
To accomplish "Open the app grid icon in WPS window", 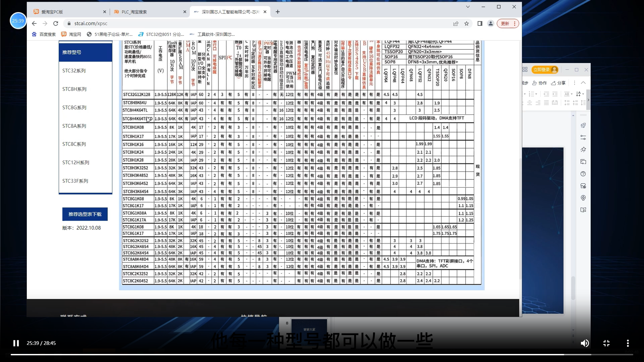I will click(525, 70).
